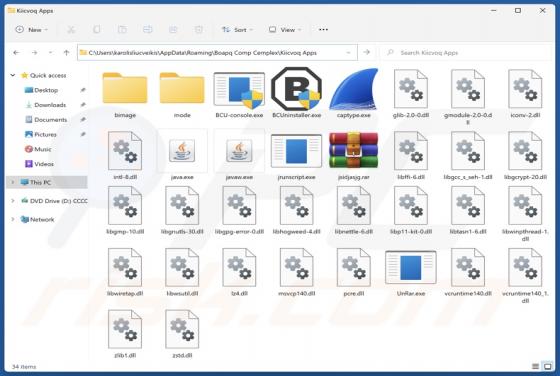Open Documents in Quick access
Viewport: 560px width, 376px height.
pos(50,120)
